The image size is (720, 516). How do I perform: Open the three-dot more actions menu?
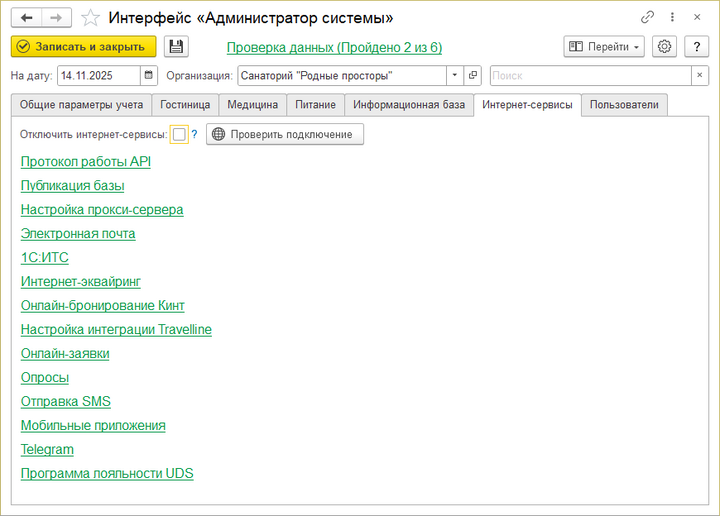[x=672, y=17]
